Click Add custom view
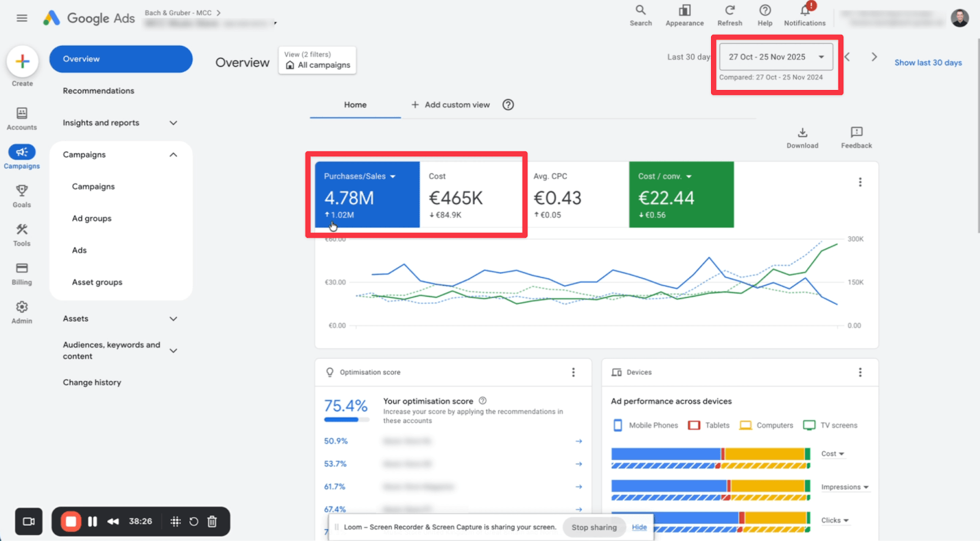 point(451,105)
